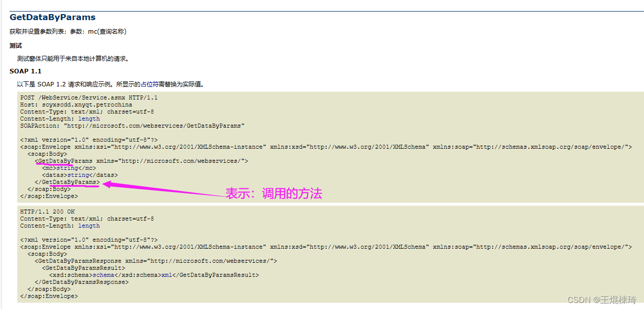
Task: Click the SOAP 1.1 section heading
Action: click(25, 71)
